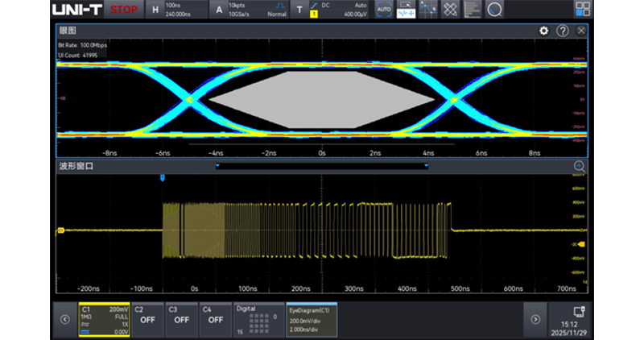Image resolution: width=644 pixels, height=340 pixels.
Task: Open eye diagram help question mark
Action: click(x=563, y=31)
